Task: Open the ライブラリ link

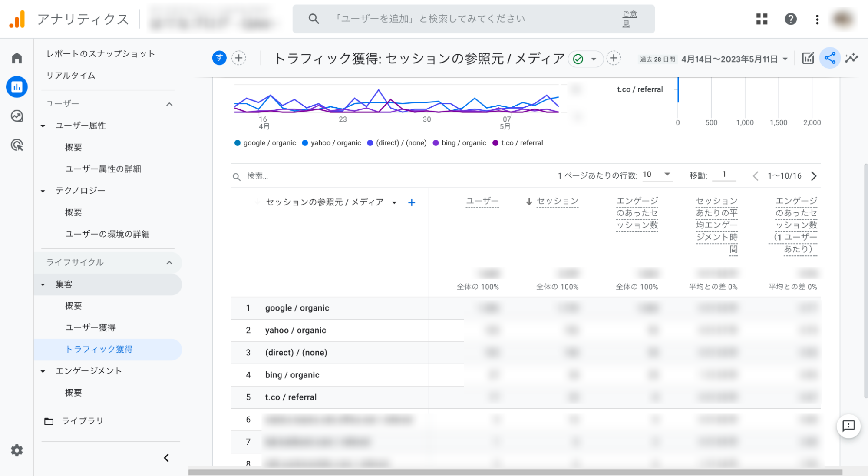Action: [x=83, y=420]
